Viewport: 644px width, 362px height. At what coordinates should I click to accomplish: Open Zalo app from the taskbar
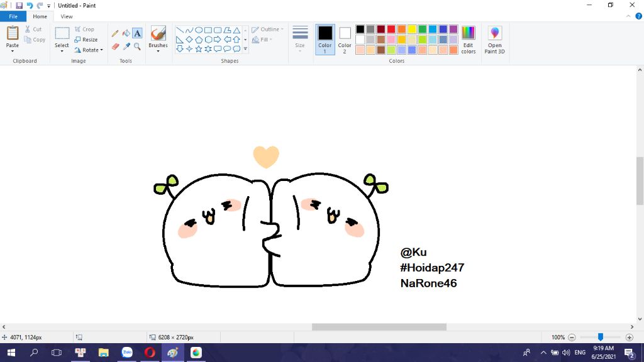tap(127, 353)
